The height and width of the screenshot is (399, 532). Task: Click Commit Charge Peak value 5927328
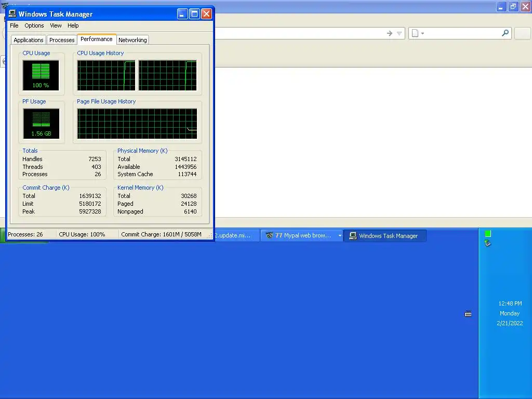click(x=90, y=212)
